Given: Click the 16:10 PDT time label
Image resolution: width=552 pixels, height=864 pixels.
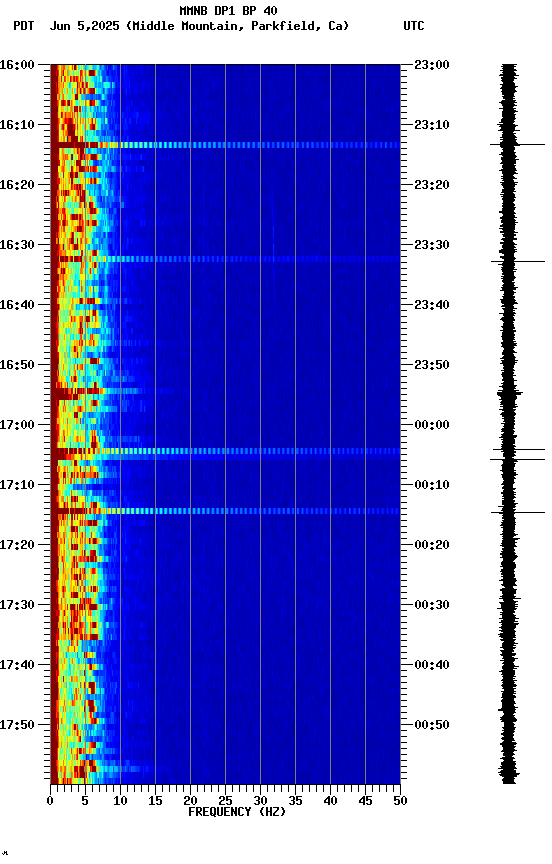Looking at the screenshot, I should [x=17, y=125].
